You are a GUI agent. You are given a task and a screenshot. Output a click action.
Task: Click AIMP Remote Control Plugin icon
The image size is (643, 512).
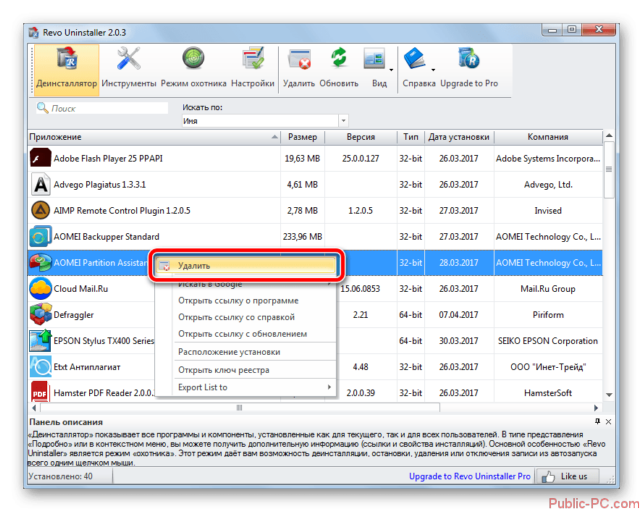tap(40, 211)
